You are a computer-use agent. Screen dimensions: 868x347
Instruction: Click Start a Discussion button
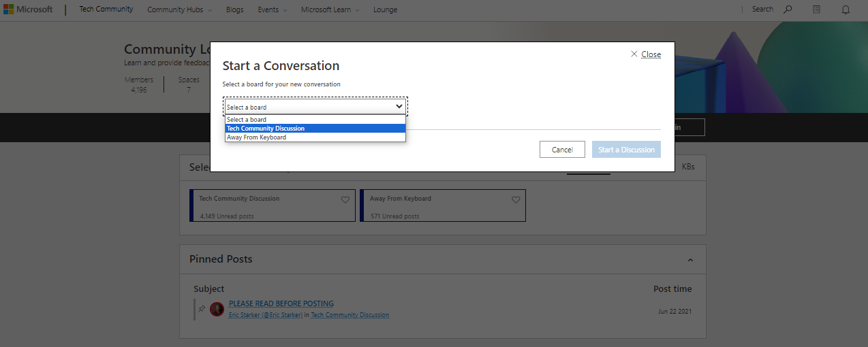626,150
